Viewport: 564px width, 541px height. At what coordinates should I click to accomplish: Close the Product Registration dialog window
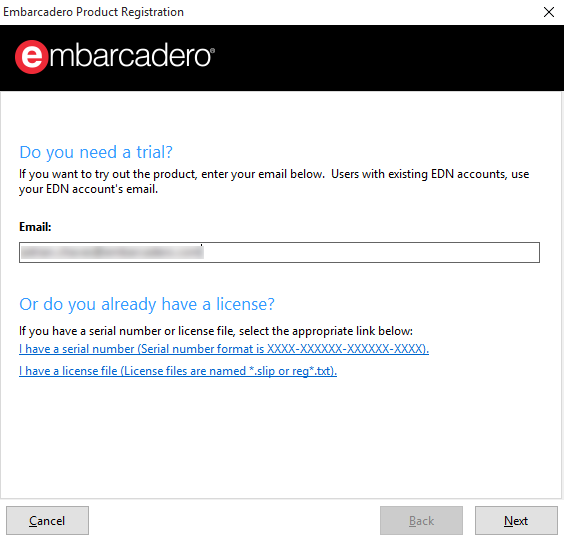[x=549, y=12]
